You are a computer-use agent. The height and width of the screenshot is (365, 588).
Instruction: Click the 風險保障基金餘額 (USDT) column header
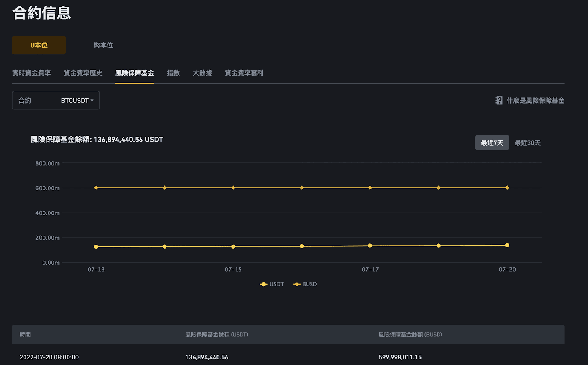216,335
